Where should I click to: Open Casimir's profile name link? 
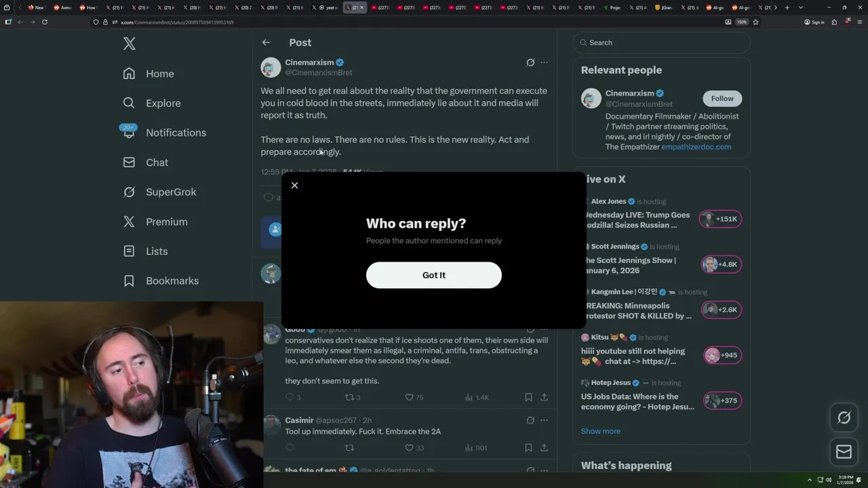[299, 420]
